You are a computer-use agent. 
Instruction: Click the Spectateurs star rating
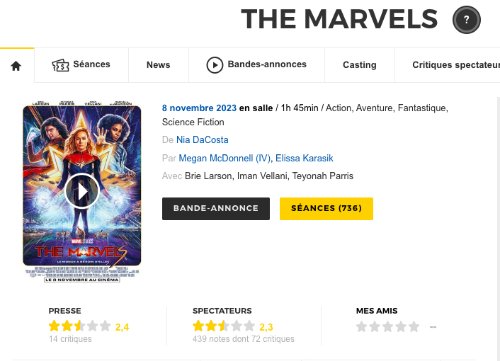(x=223, y=326)
